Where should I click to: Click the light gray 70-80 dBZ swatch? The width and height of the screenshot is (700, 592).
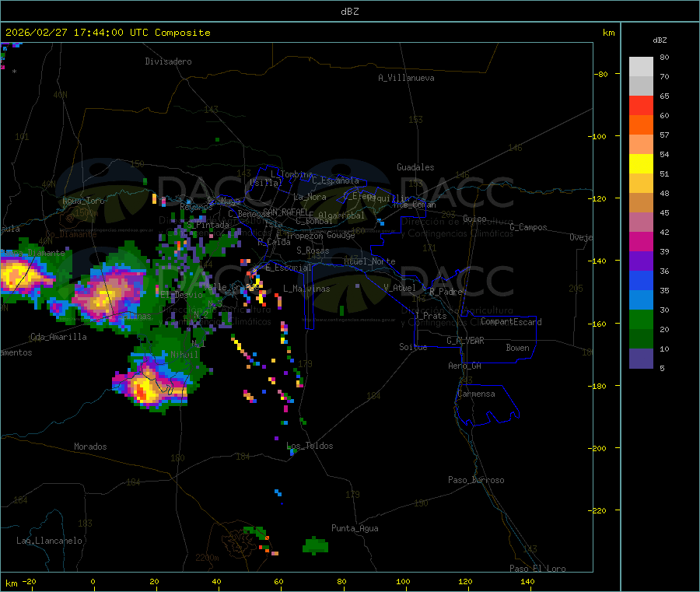641,67
